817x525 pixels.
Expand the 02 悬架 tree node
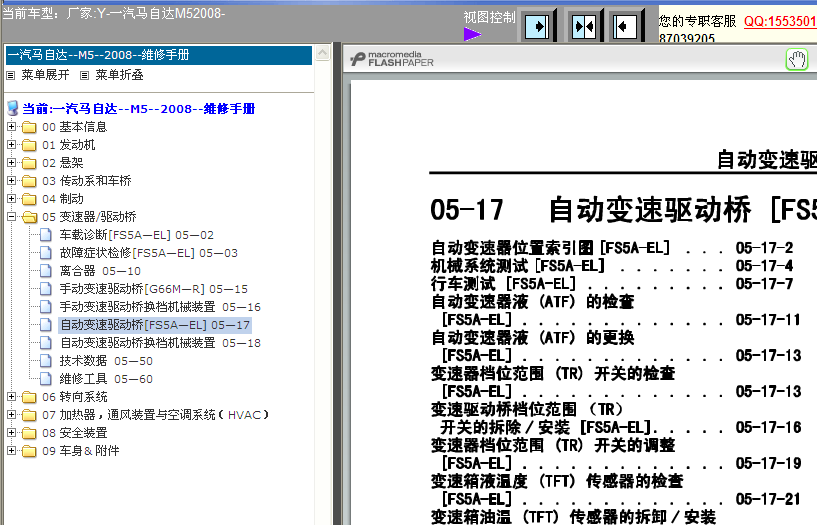(x=11, y=162)
